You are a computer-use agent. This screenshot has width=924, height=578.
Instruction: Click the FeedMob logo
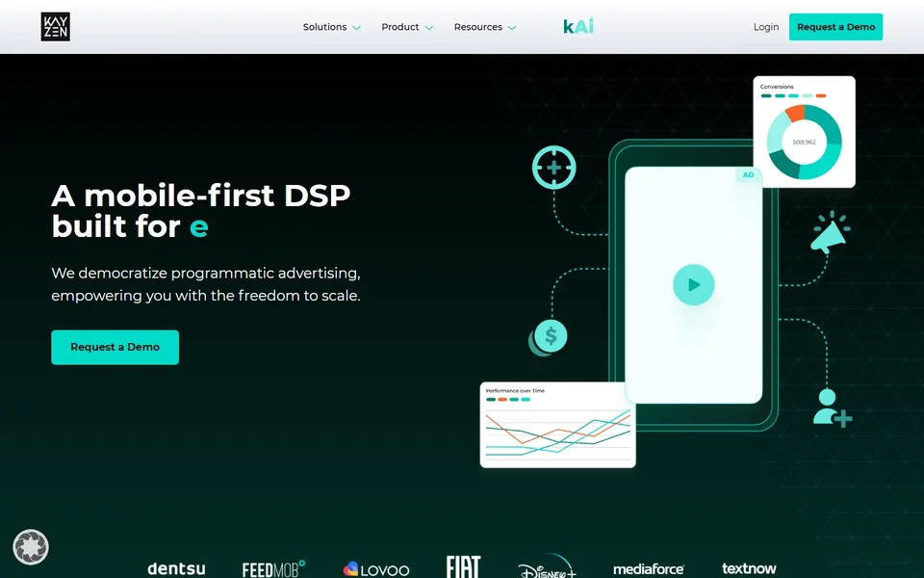tap(273, 568)
